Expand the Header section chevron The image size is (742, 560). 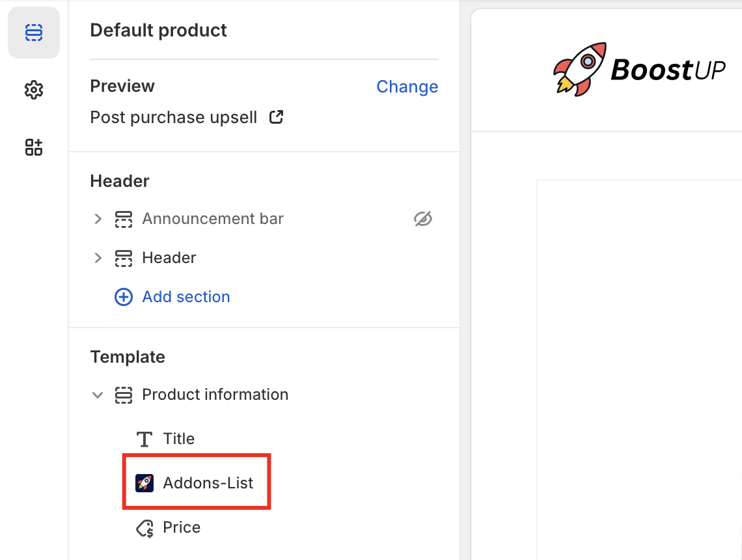click(x=98, y=258)
